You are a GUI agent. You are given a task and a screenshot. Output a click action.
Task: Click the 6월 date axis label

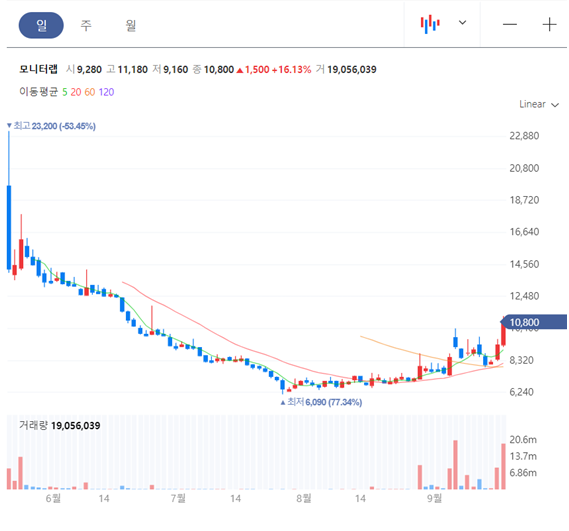click(53, 498)
